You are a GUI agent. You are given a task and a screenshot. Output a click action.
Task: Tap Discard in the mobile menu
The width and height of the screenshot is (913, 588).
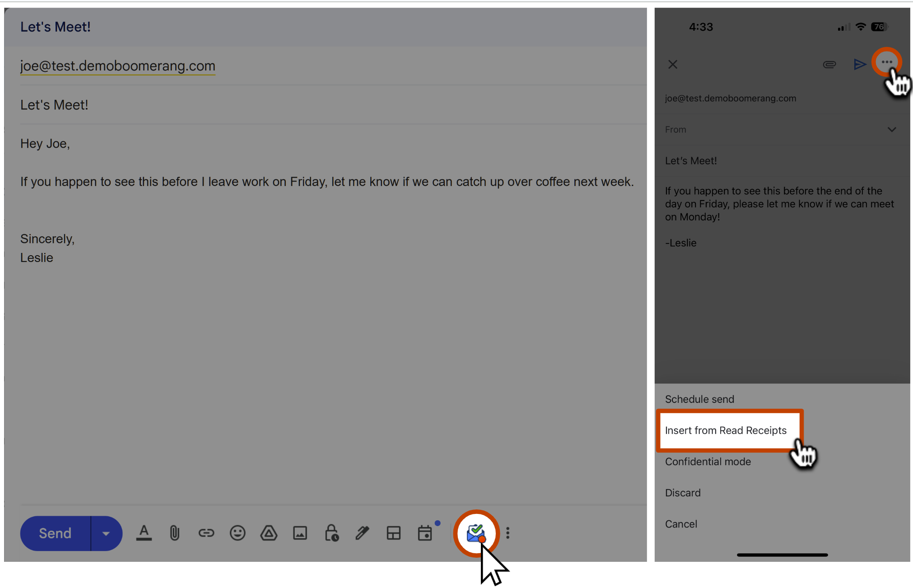click(x=683, y=493)
